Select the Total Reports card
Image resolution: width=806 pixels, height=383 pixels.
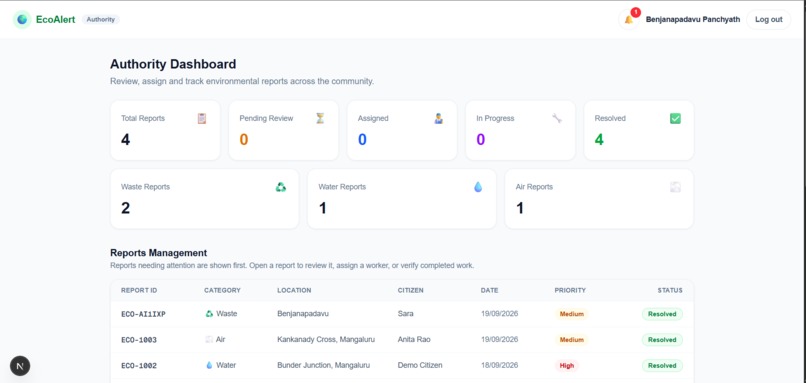165,130
